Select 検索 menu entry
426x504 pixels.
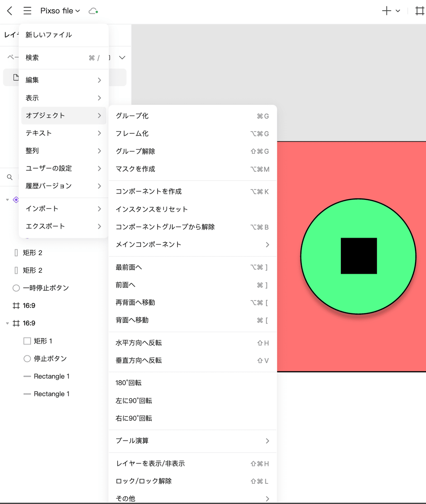tap(64, 58)
